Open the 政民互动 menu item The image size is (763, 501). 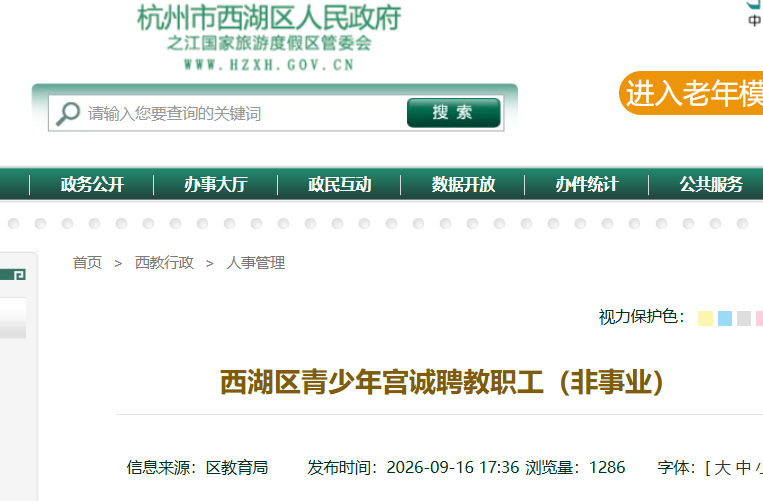pos(339,184)
